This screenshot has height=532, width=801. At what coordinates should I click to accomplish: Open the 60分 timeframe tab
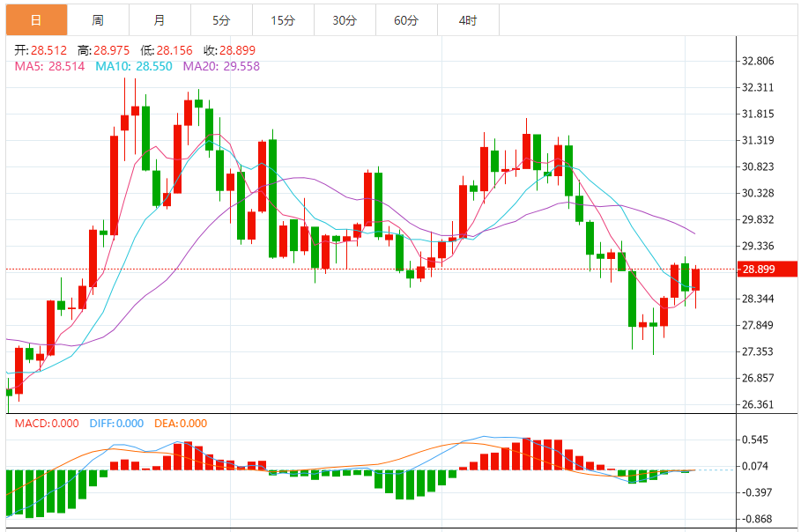406,20
